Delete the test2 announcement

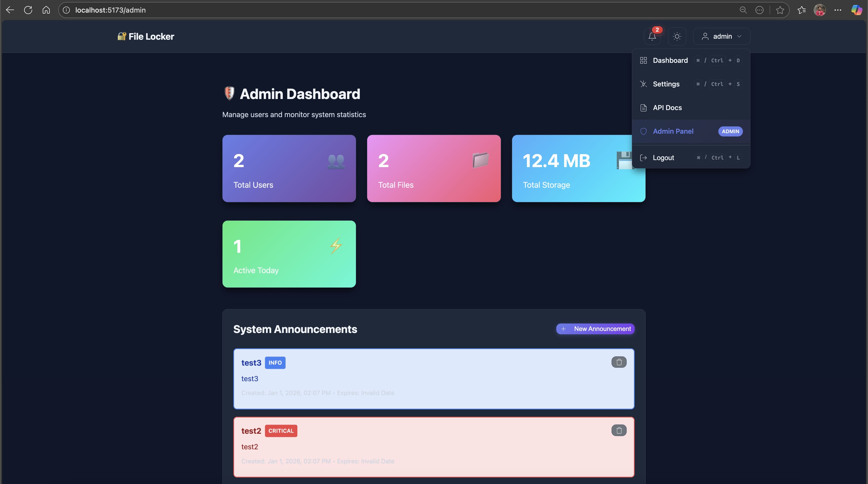click(x=619, y=430)
